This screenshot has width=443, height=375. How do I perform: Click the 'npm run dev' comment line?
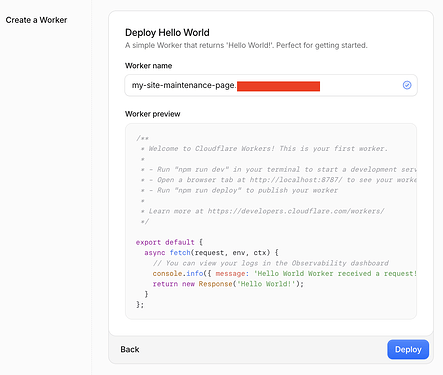pos(278,169)
